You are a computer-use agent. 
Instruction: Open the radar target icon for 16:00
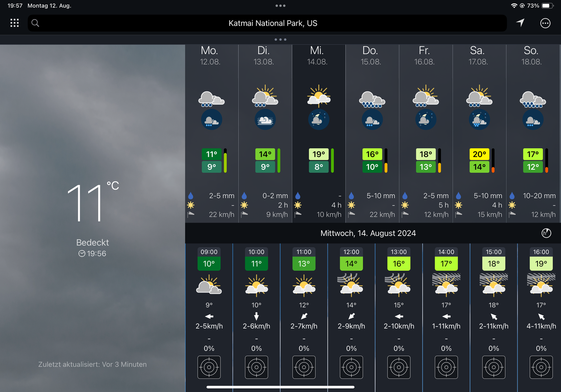tap(541, 367)
